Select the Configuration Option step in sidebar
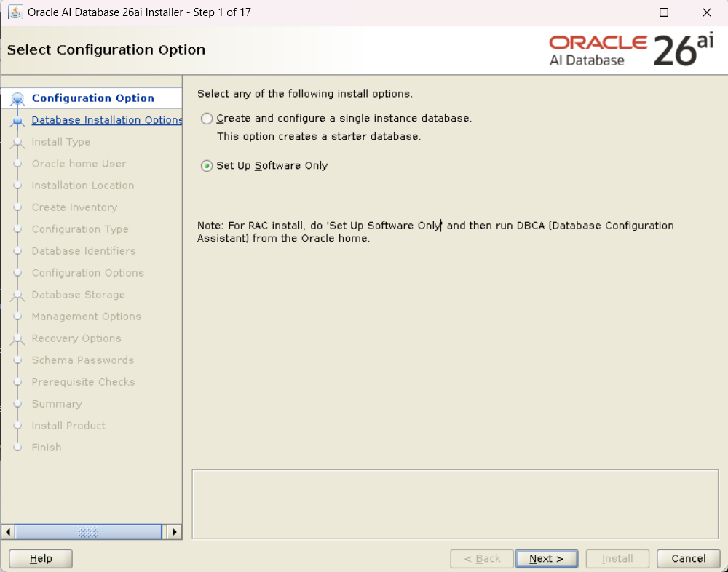728x572 pixels. 92,98
